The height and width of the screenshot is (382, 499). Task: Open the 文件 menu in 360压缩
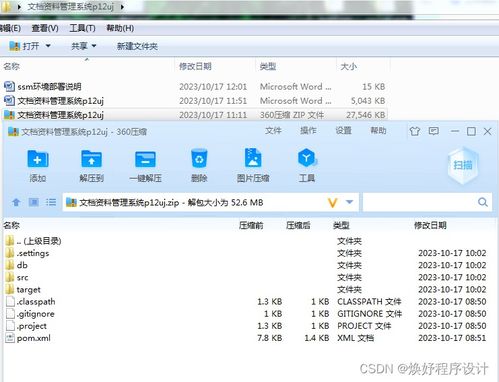[273, 130]
